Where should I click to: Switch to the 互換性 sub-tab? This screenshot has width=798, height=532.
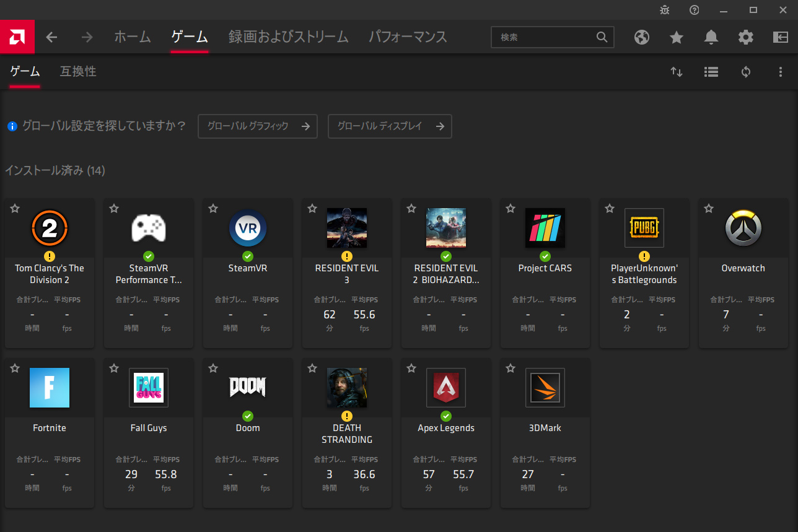[x=78, y=72]
